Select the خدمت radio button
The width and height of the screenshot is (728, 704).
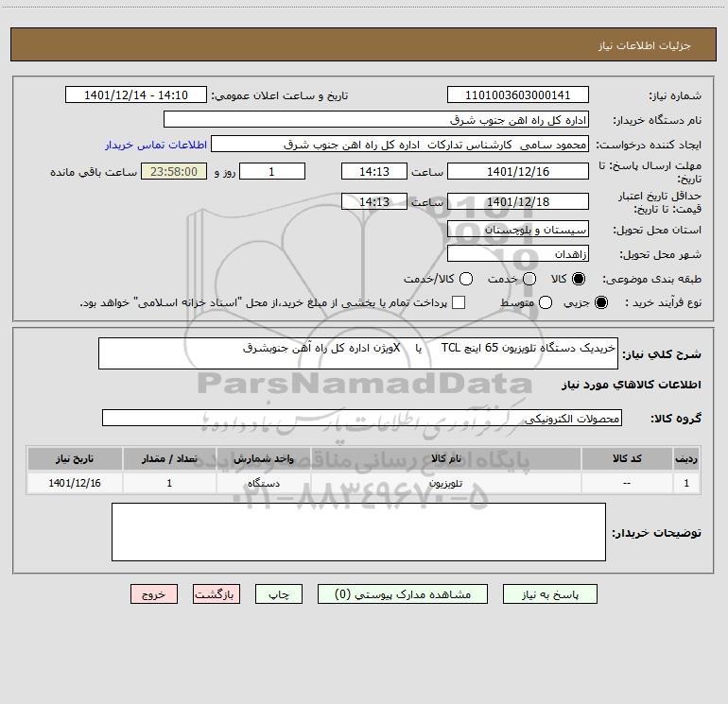point(529,279)
